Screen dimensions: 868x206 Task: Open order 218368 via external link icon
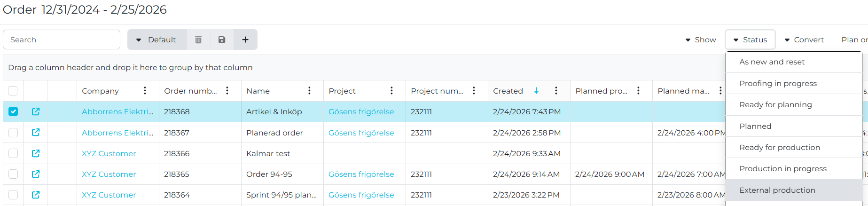coord(36,112)
